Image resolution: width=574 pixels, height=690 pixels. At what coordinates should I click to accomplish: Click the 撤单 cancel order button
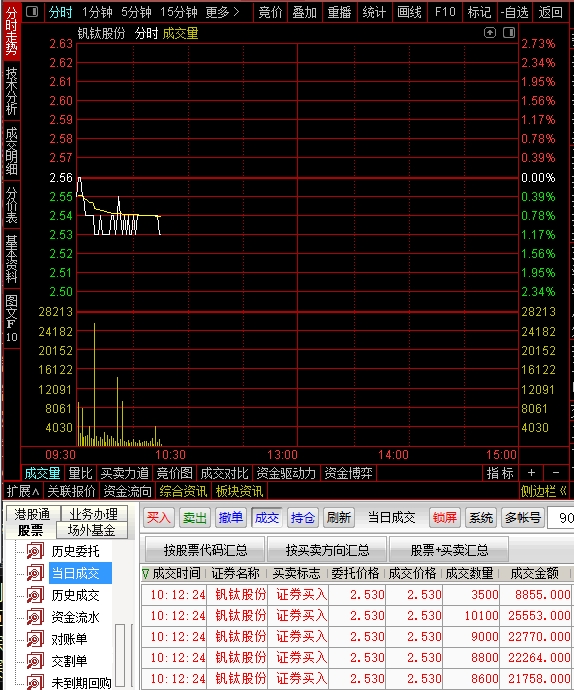[x=230, y=518]
